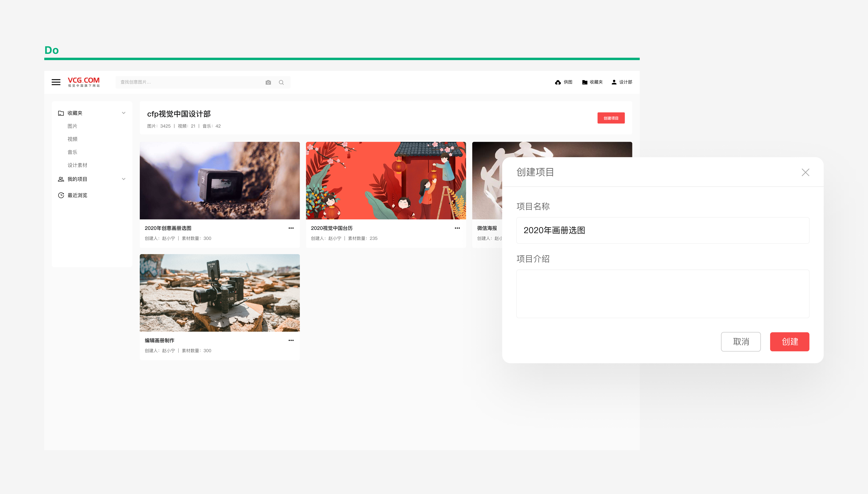Click the 取消 button in dialog
Screen dimensions: 868x494
[741, 342]
